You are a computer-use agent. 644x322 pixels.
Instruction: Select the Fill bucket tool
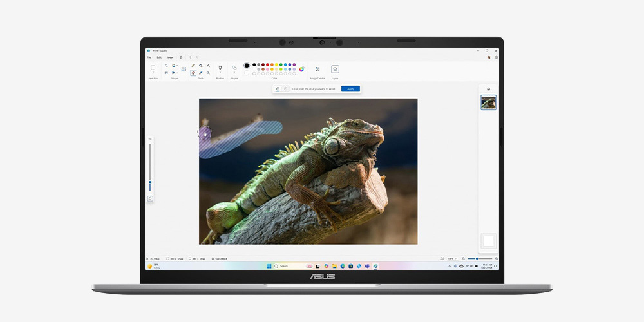click(201, 66)
